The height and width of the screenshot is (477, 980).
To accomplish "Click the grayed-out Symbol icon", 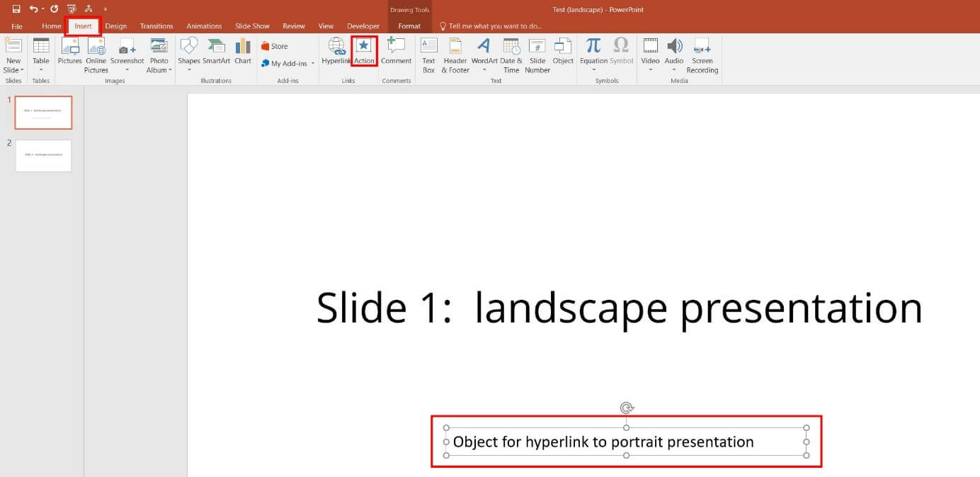I will (621, 52).
